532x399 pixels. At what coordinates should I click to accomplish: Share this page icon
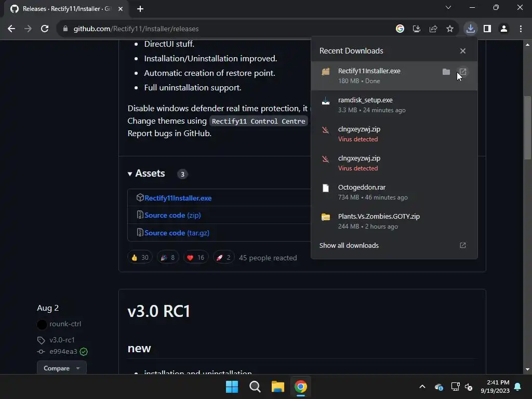433,29
